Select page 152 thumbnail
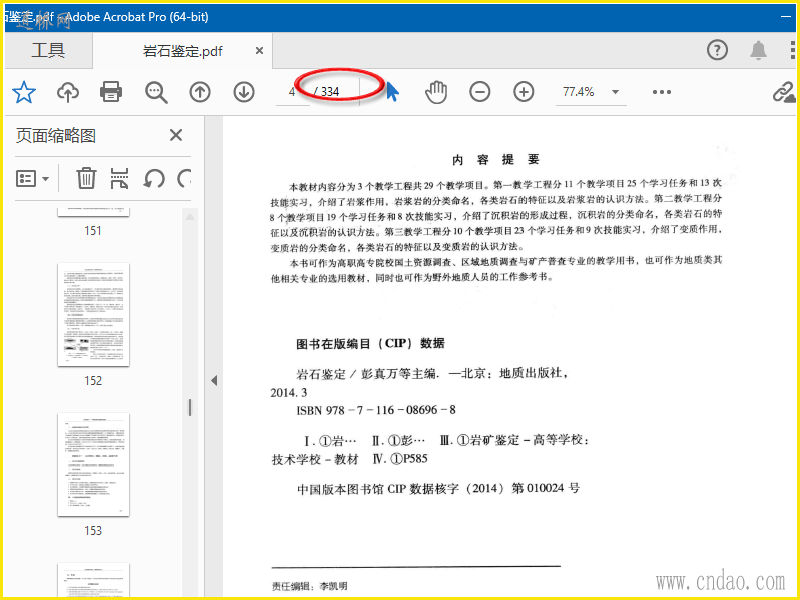Screen dimensions: 800x600 click(x=93, y=315)
